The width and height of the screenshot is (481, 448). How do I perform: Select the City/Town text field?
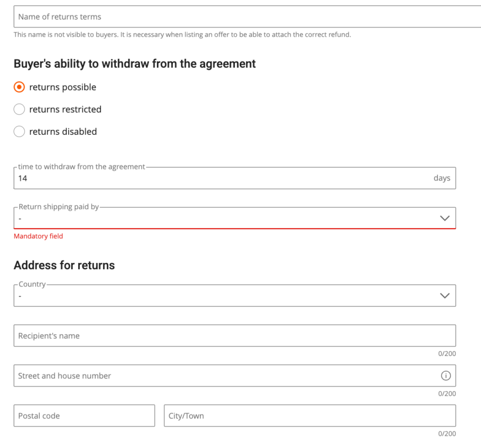(310, 416)
